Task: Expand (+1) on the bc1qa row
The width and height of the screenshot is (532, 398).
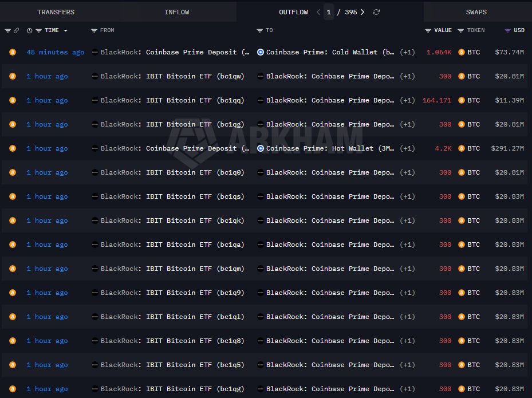Action: tap(407, 245)
